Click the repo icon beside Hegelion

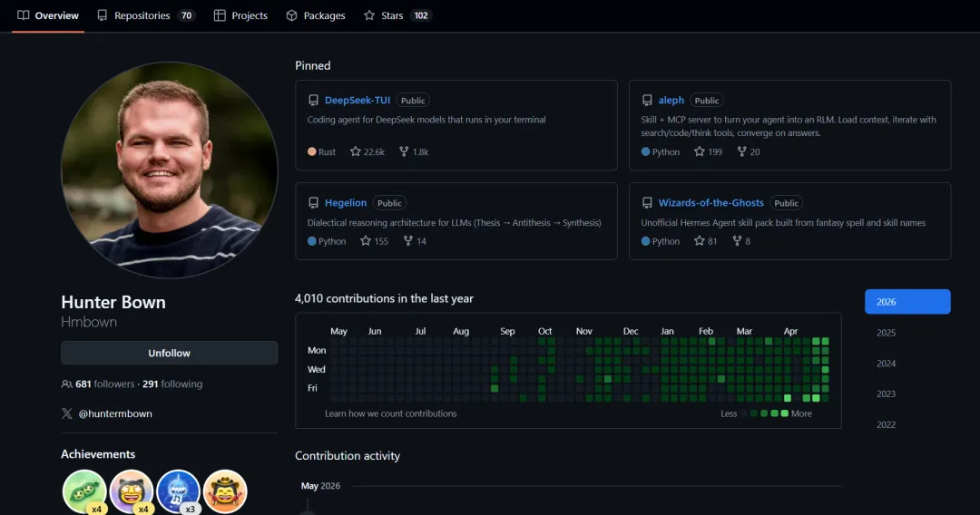pyautogui.click(x=314, y=203)
